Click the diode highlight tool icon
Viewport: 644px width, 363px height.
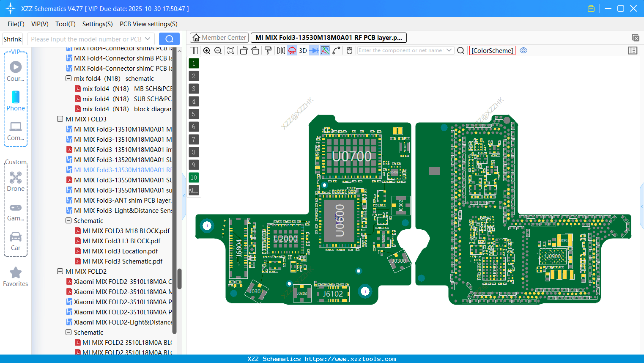coord(313,50)
